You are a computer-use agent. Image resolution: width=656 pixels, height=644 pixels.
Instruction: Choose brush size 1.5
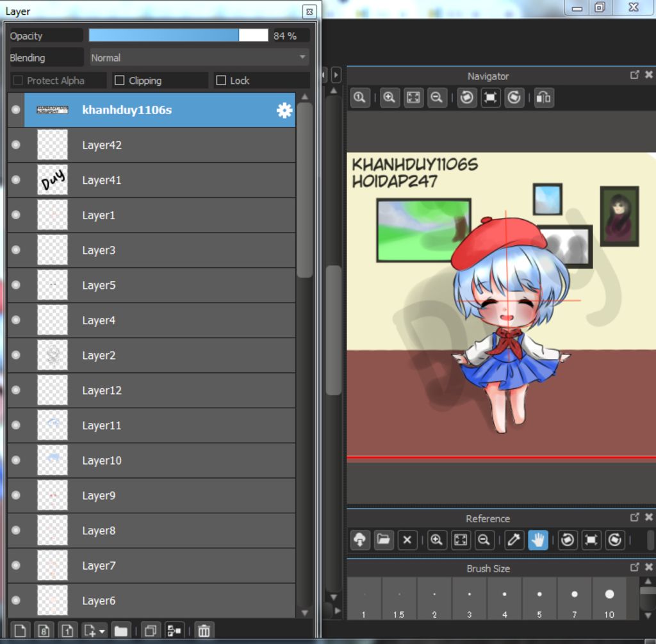click(399, 599)
